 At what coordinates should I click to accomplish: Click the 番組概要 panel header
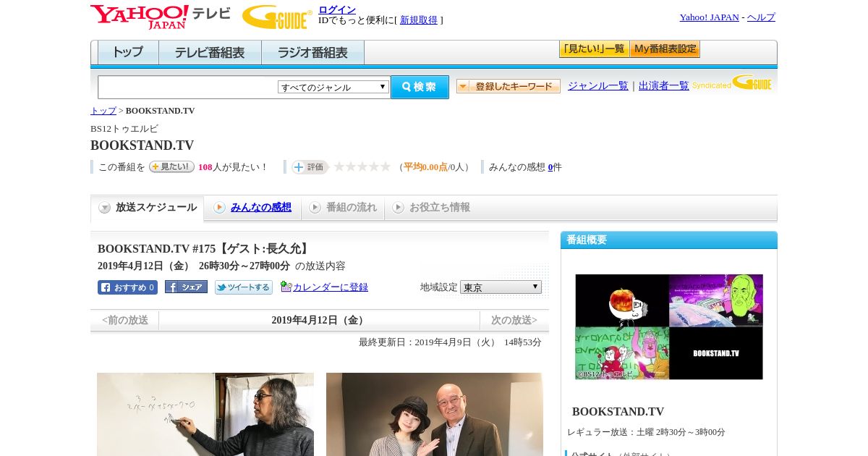pos(669,240)
